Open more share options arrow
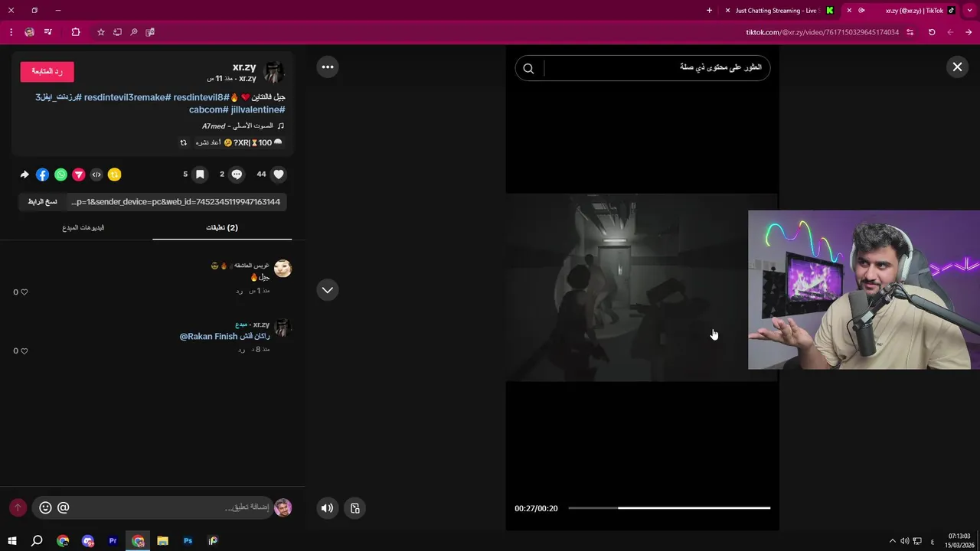This screenshot has height=551, width=980. (x=24, y=174)
